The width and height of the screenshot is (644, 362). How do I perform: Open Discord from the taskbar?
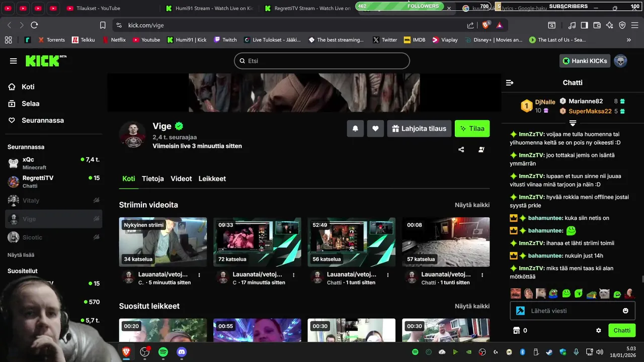click(x=182, y=352)
